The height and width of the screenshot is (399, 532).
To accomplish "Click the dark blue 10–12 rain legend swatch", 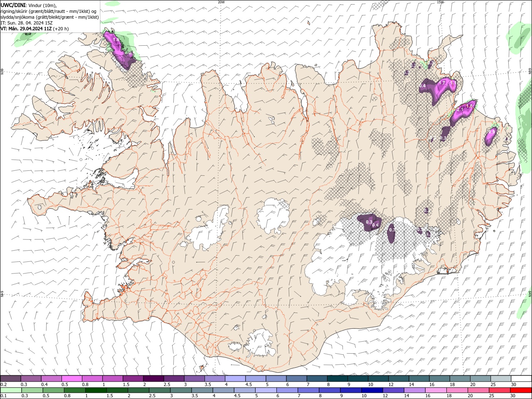I will [x=372, y=390].
